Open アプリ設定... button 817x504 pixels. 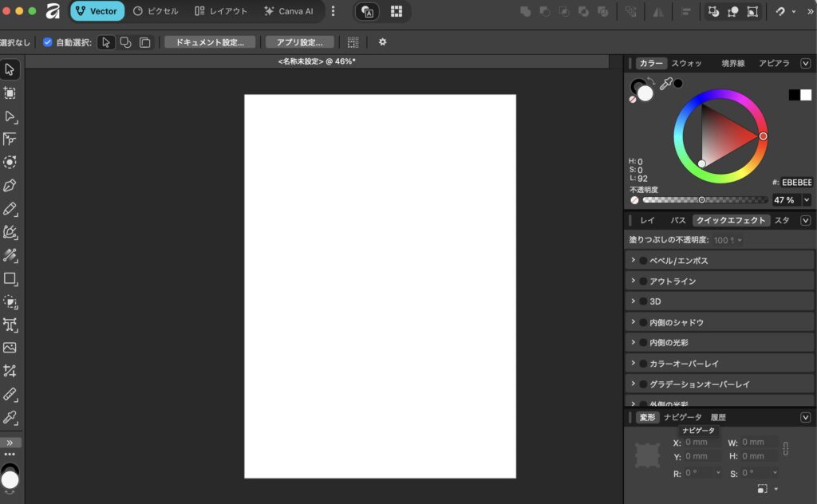[x=300, y=42]
